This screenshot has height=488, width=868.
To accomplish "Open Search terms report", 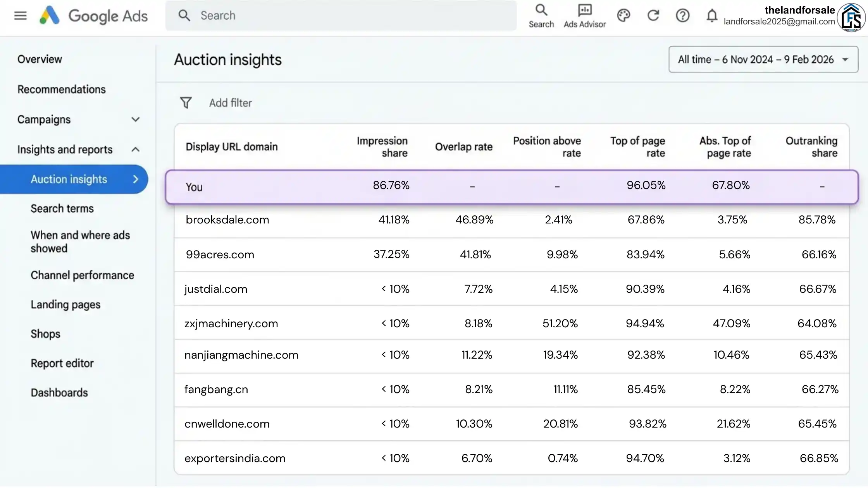I will click(62, 208).
